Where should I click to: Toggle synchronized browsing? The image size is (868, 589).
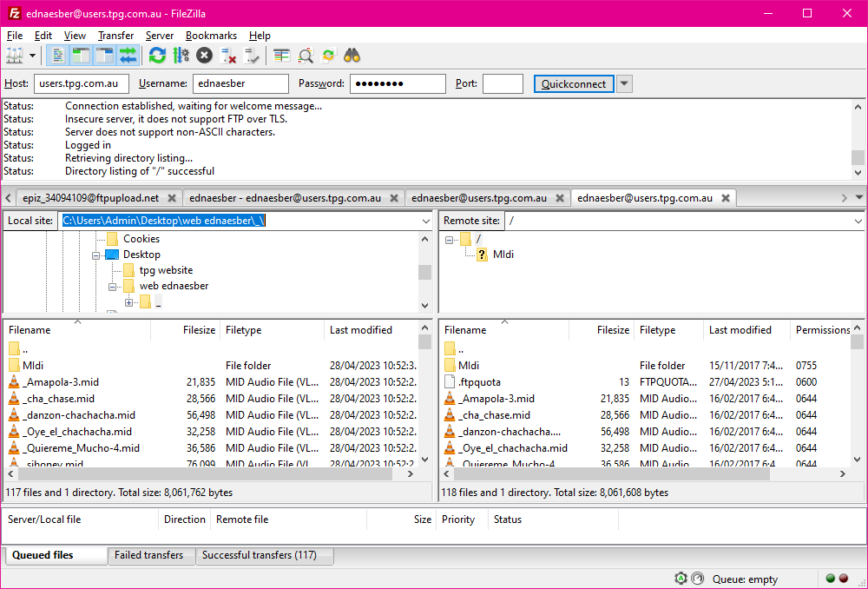pos(329,56)
